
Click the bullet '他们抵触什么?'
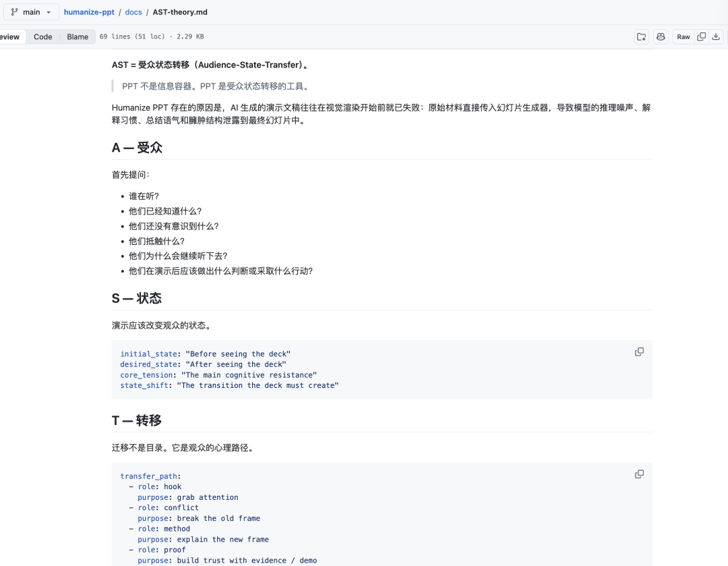(156, 242)
